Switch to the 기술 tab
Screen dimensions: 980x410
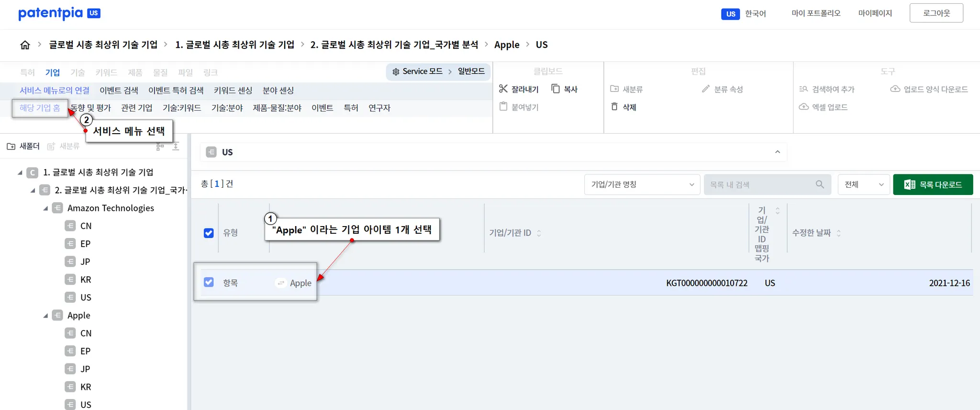pyautogui.click(x=78, y=72)
